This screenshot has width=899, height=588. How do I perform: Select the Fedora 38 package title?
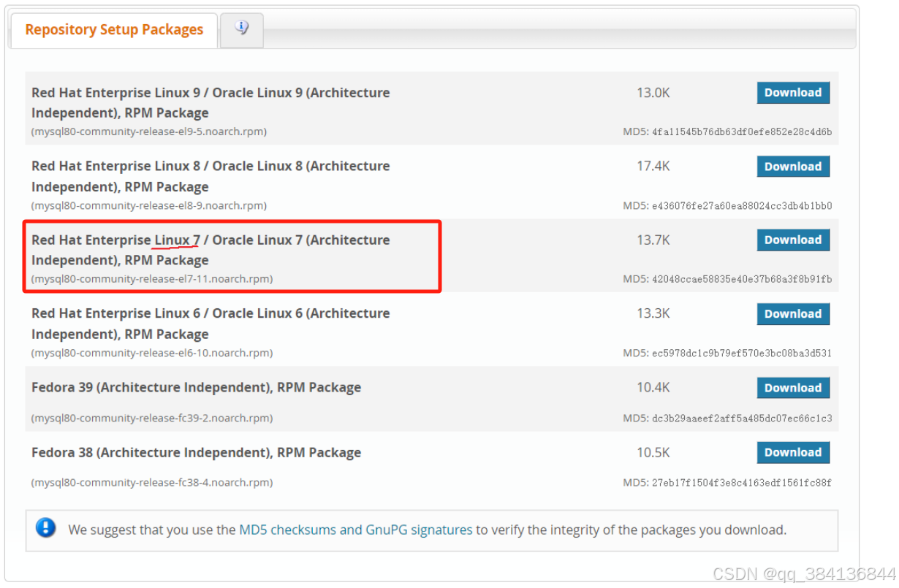[x=196, y=452]
